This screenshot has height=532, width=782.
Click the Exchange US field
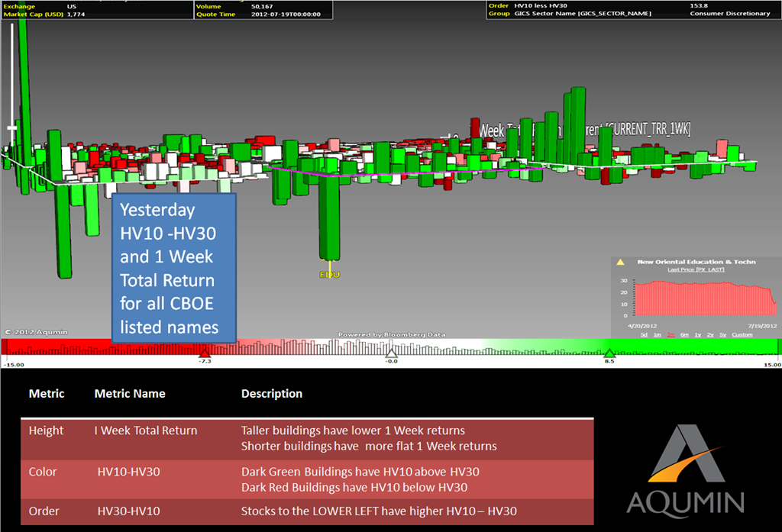point(40,6)
